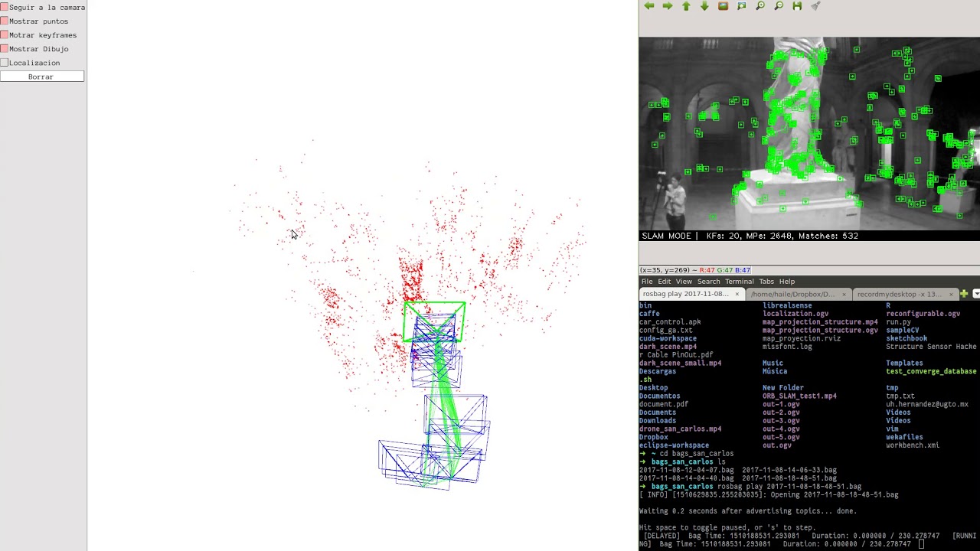Click the green camera frustum in map viewer
Screen dimensions: 980x551
click(x=434, y=321)
